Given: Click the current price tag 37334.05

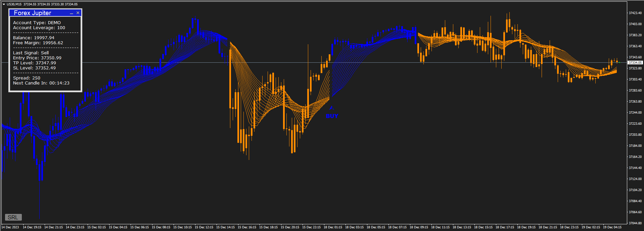Looking at the screenshot, I should (635, 63).
